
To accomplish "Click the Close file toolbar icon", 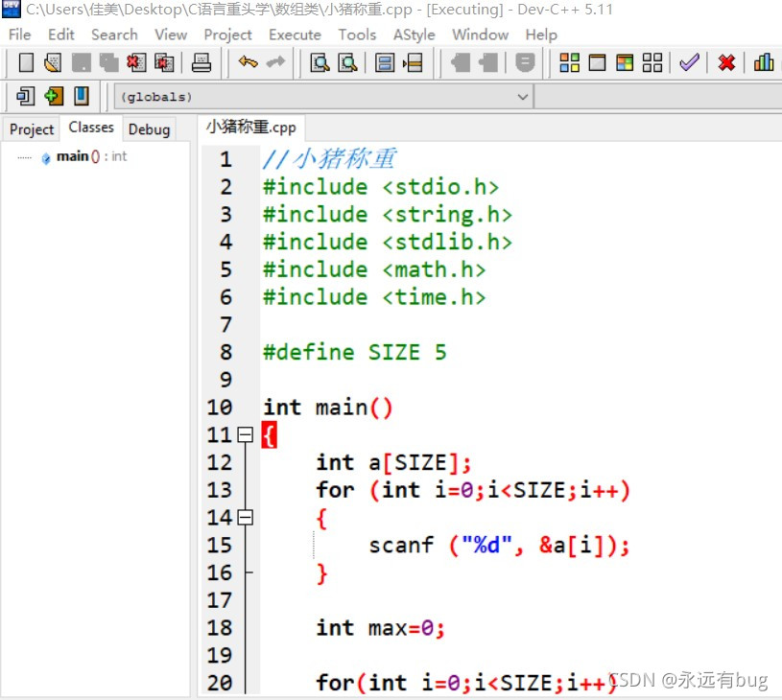I will coord(136,63).
